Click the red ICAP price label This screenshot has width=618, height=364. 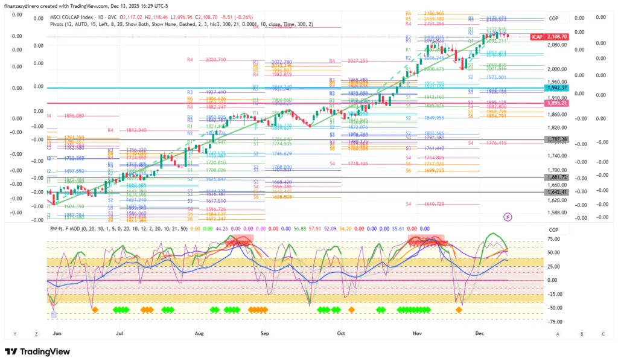click(537, 37)
